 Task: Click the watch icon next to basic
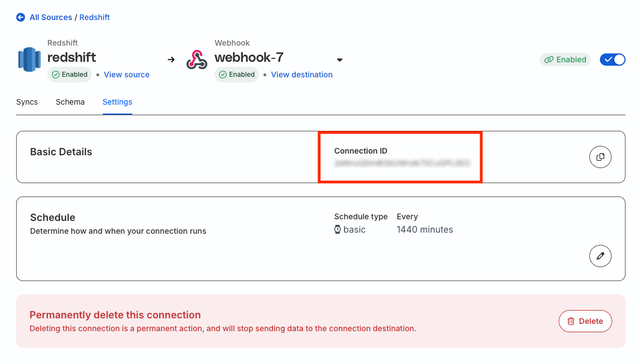(x=338, y=229)
